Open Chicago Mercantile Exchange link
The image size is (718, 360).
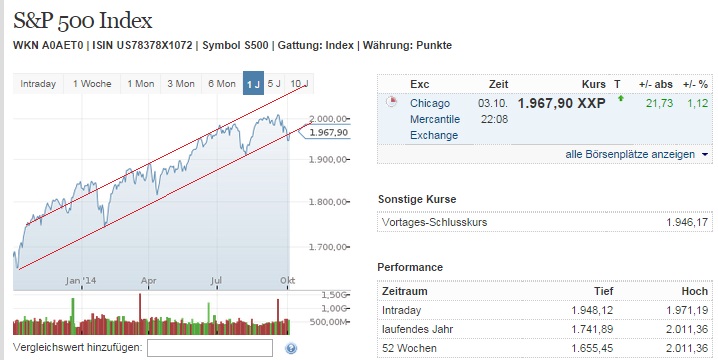[x=435, y=119]
